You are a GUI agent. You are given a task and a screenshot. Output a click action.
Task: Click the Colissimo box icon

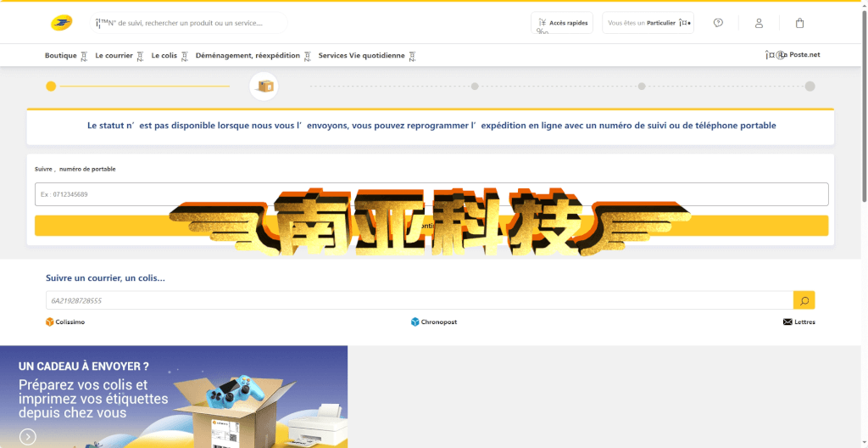(x=50, y=322)
